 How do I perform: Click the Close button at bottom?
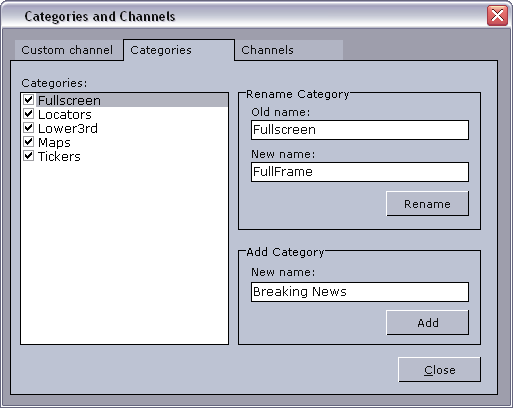439,370
